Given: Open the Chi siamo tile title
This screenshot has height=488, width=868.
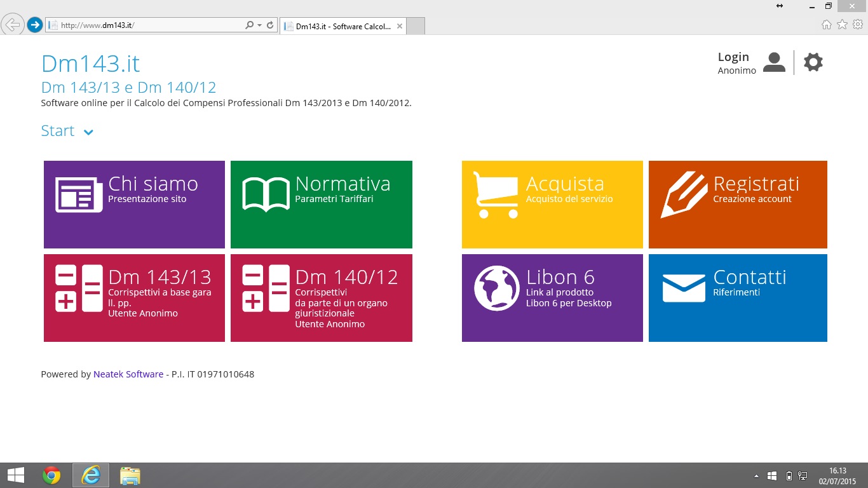Looking at the screenshot, I should (153, 184).
